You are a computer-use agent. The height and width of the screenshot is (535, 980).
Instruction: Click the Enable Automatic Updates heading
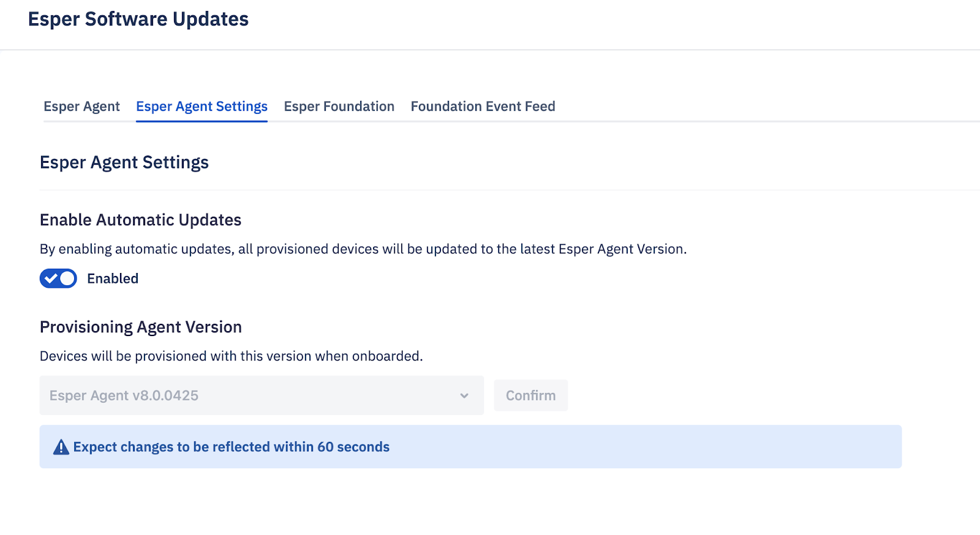coord(141,220)
